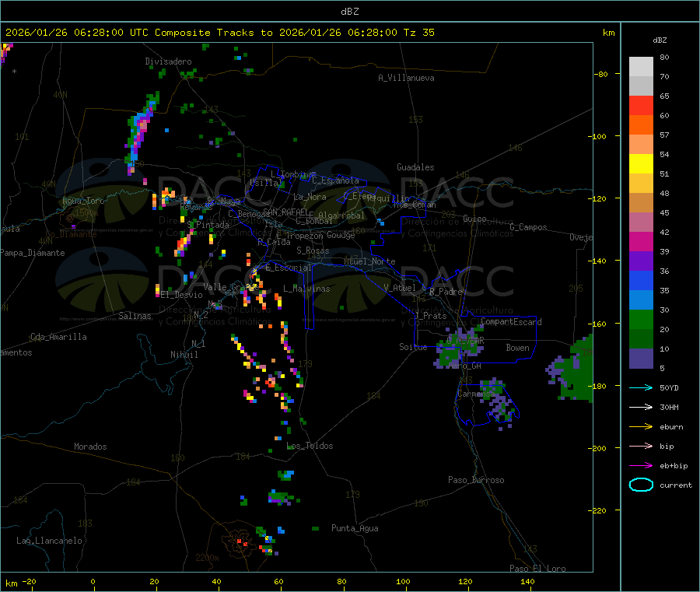Click the Paso_Barroso map label
The width and height of the screenshot is (700, 592).
(x=476, y=480)
